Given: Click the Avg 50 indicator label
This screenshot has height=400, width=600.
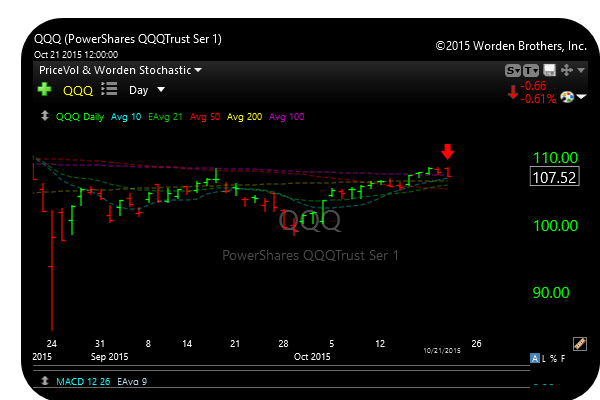Looking at the screenshot, I should (205, 117).
